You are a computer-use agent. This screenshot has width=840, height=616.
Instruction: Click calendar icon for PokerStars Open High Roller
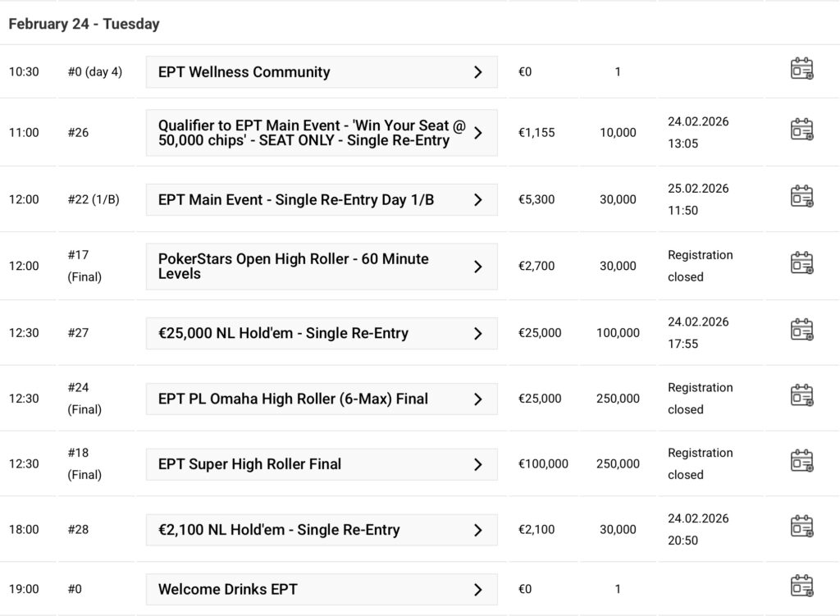click(x=801, y=263)
